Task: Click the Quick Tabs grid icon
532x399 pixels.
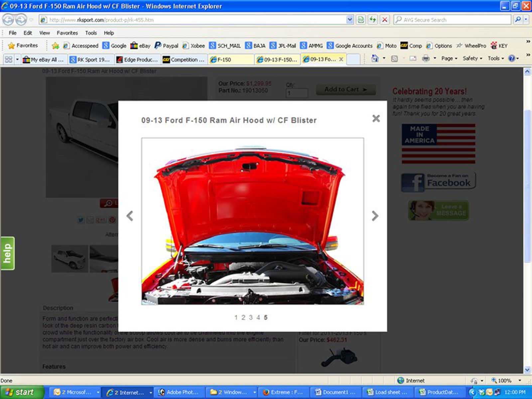Action: coord(8,60)
